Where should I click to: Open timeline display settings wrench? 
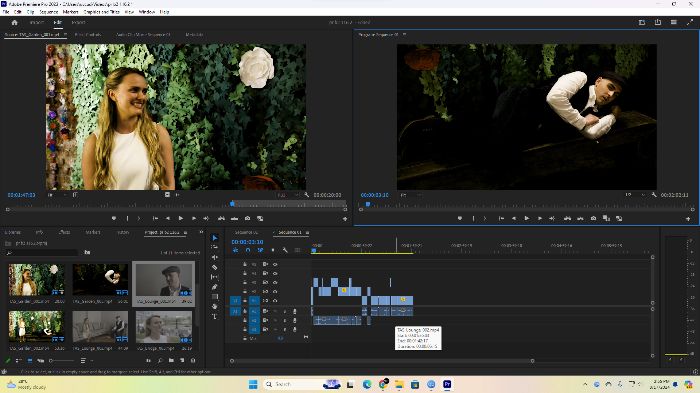coord(285,250)
